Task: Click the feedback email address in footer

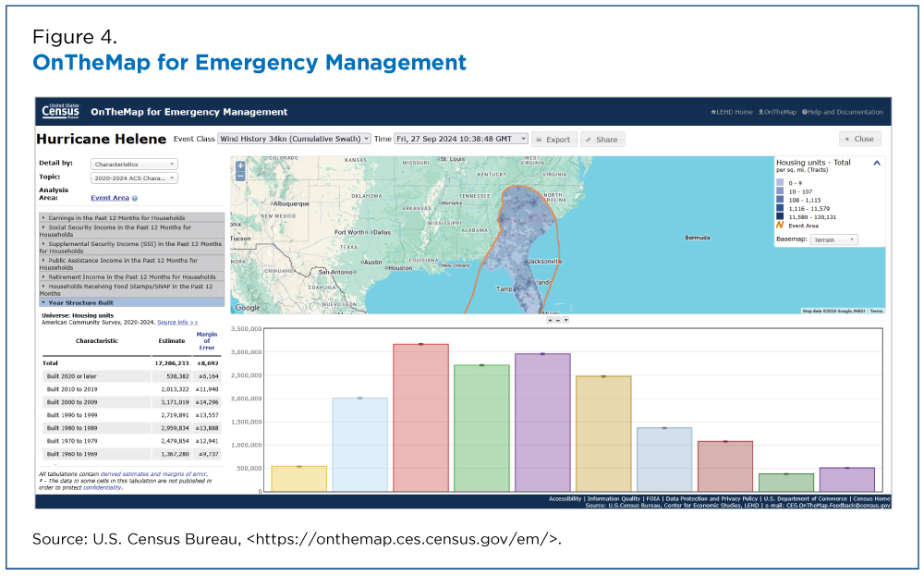Action: (x=838, y=505)
